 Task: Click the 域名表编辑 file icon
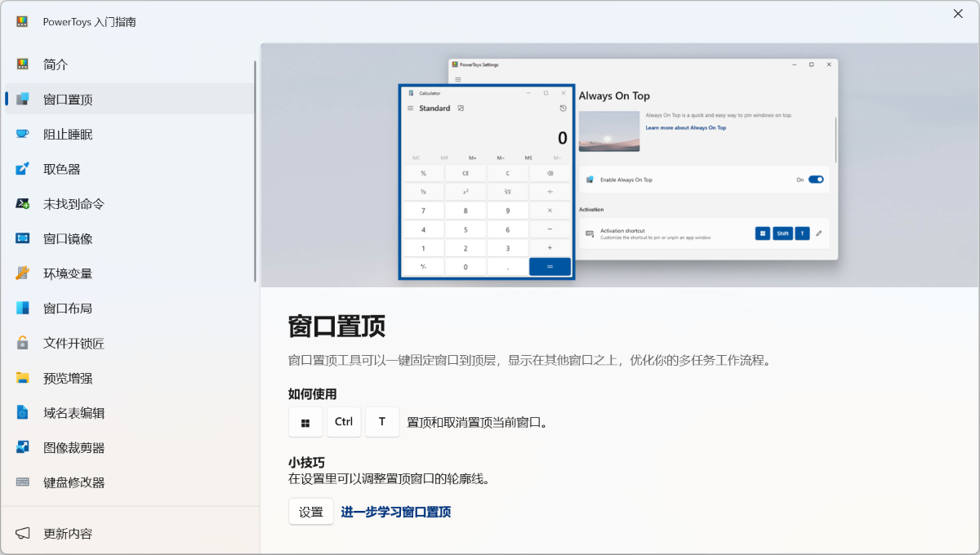[23, 413]
